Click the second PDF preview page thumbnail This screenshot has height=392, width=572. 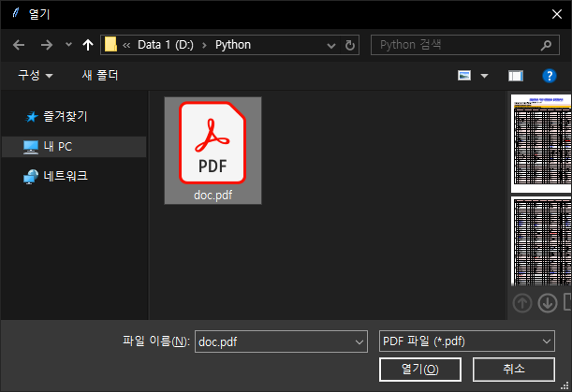pyautogui.click(x=541, y=241)
